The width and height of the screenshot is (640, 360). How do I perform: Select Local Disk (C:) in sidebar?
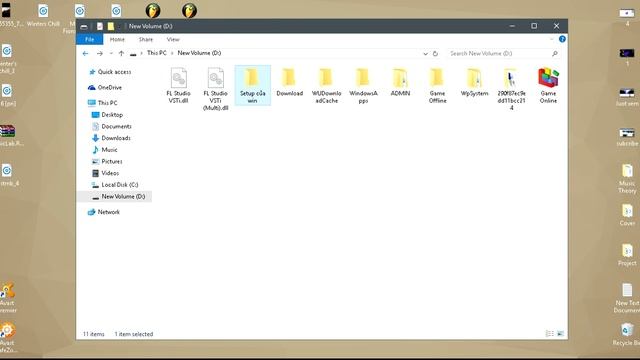click(120, 185)
